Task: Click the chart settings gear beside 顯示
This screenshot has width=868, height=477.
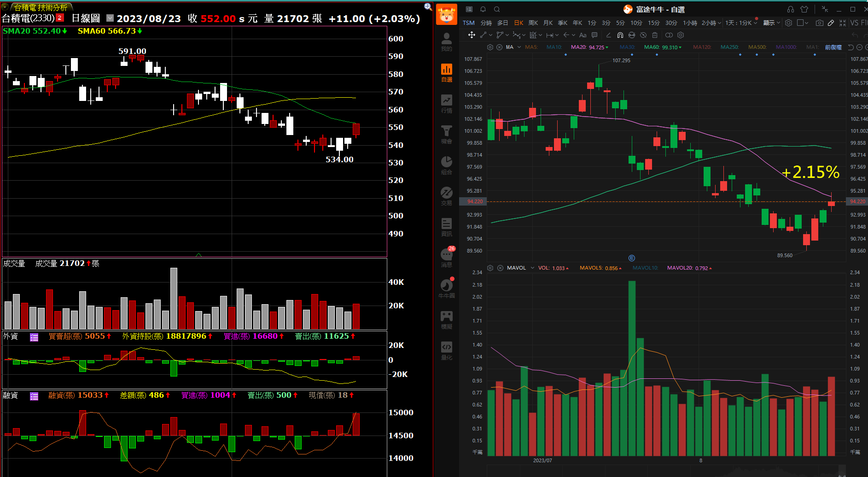Action: point(789,23)
